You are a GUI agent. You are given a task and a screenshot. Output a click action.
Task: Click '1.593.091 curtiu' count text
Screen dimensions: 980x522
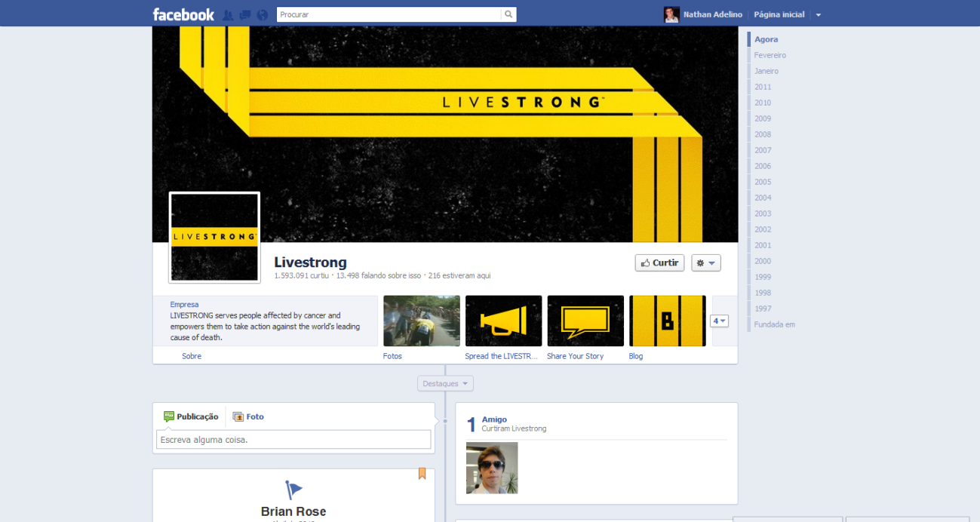pyautogui.click(x=302, y=276)
